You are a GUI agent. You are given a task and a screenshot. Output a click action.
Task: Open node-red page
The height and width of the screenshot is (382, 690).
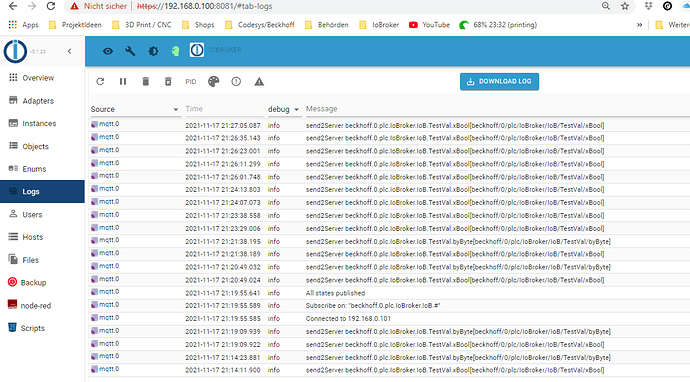(x=42, y=305)
